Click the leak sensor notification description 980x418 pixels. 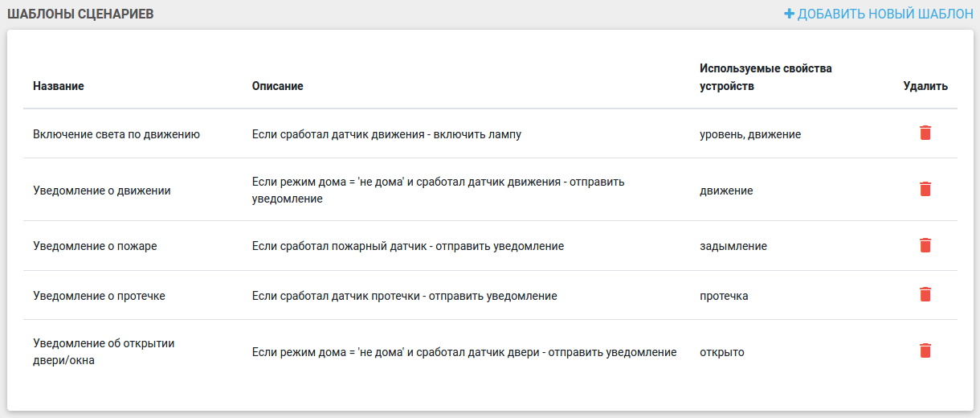click(x=405, y=296)
